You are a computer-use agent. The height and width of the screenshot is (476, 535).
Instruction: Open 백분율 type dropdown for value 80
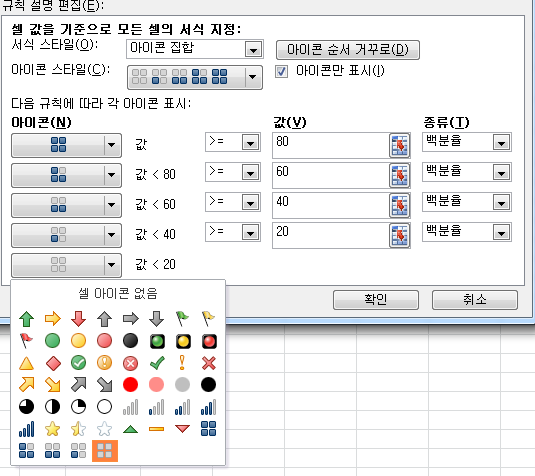coord(502,142)
